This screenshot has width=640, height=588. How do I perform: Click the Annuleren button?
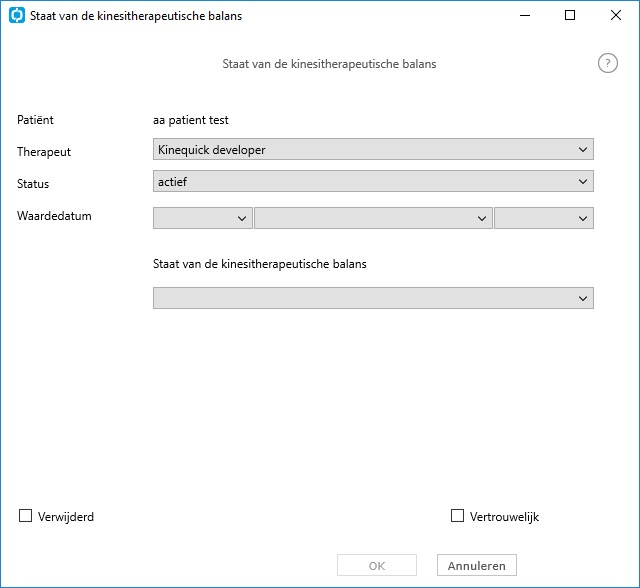[x=477, y=566]
